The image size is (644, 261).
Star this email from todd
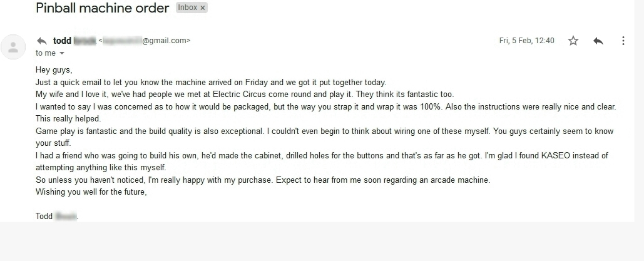tap(573, 41)
